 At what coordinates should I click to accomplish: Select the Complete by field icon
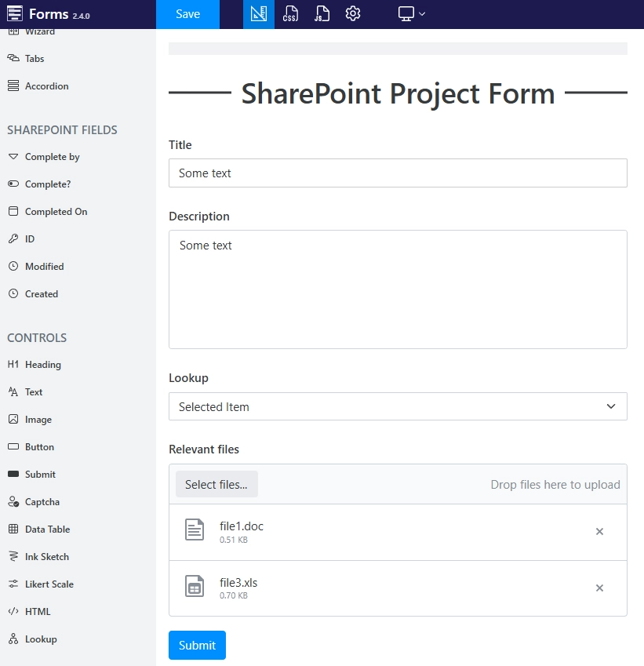tap(13, 157)
